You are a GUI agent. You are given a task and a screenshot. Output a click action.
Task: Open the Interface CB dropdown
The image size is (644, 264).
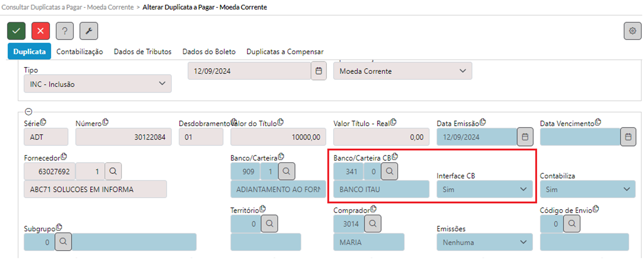485,189
